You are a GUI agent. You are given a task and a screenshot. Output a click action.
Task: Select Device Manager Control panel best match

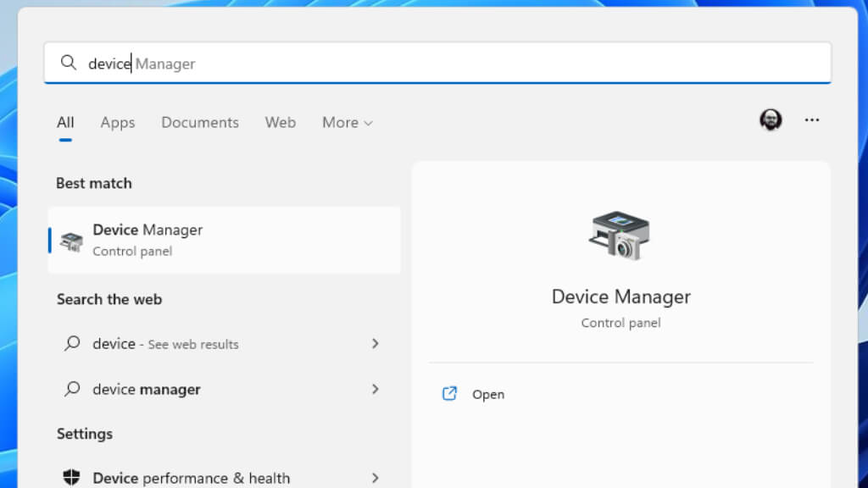tap(224, 240)
